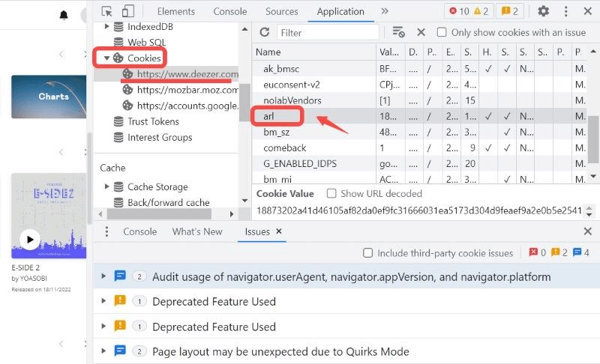The image size is (600, 364).
Task: Select the Application tab
Action: click(340, 11)
